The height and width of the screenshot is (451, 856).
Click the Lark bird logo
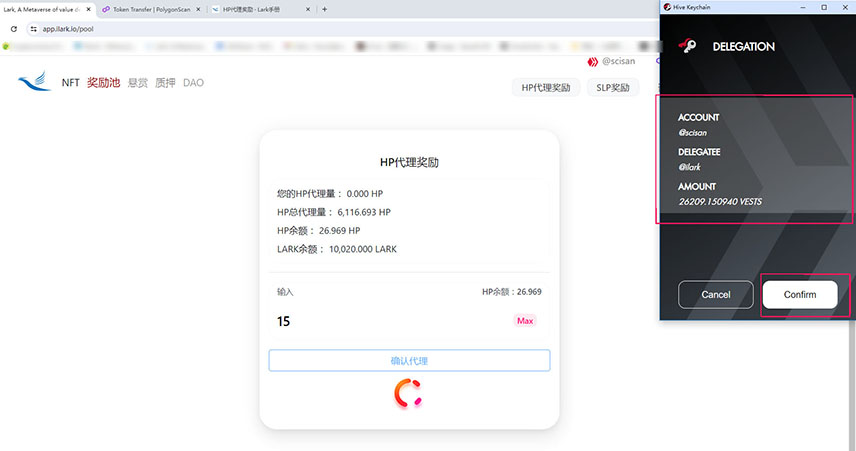[x=34, y=81]
